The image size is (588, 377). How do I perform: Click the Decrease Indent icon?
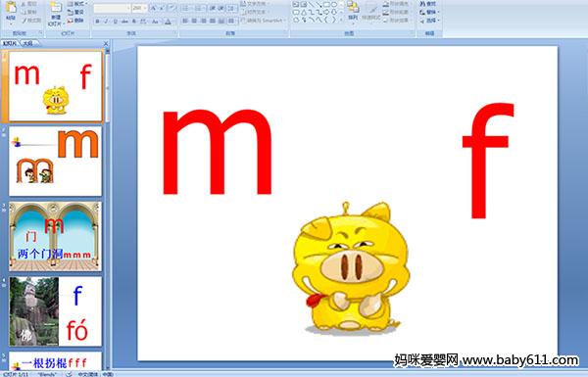point(213,8)
